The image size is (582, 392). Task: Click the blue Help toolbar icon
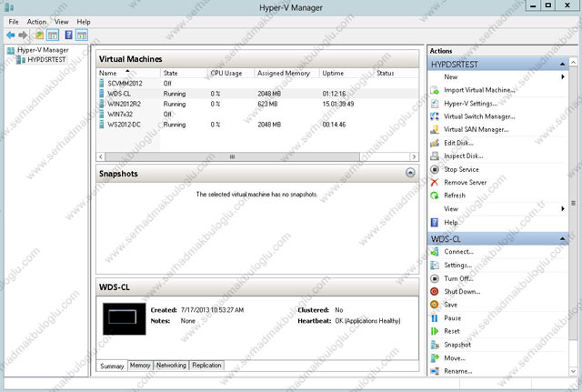click(69, 35)
